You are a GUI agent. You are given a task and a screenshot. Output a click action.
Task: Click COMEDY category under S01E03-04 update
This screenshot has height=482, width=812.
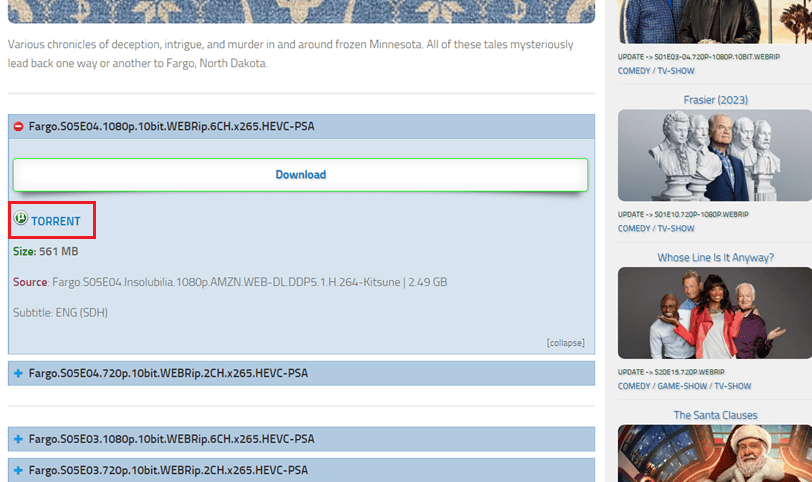(x=634, y=71)
